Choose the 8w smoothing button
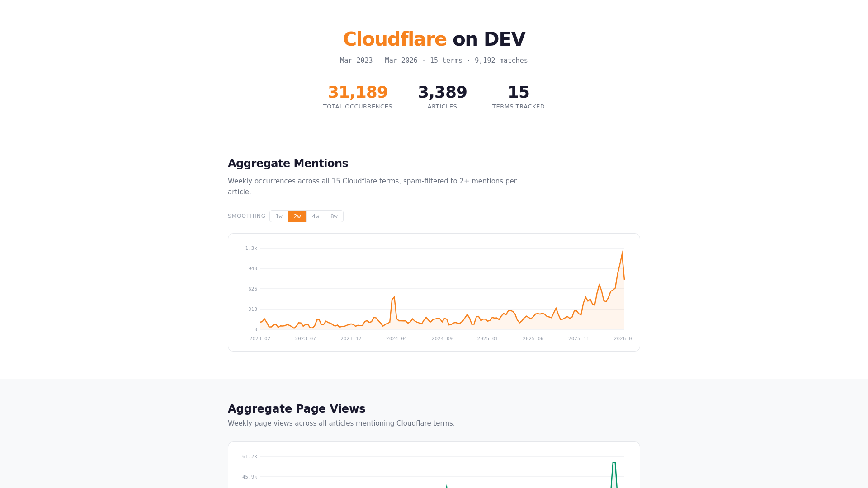This screenshot has height=488, width=868. point(334,216)
